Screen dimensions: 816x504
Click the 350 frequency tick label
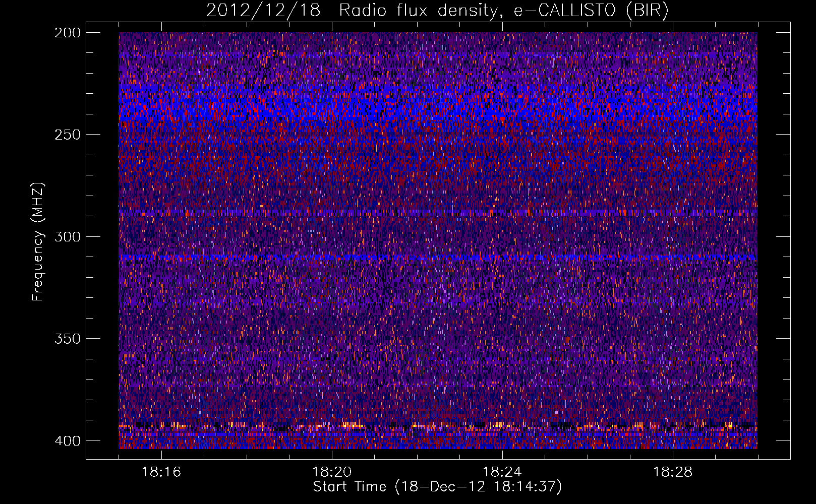click(67, 339)
